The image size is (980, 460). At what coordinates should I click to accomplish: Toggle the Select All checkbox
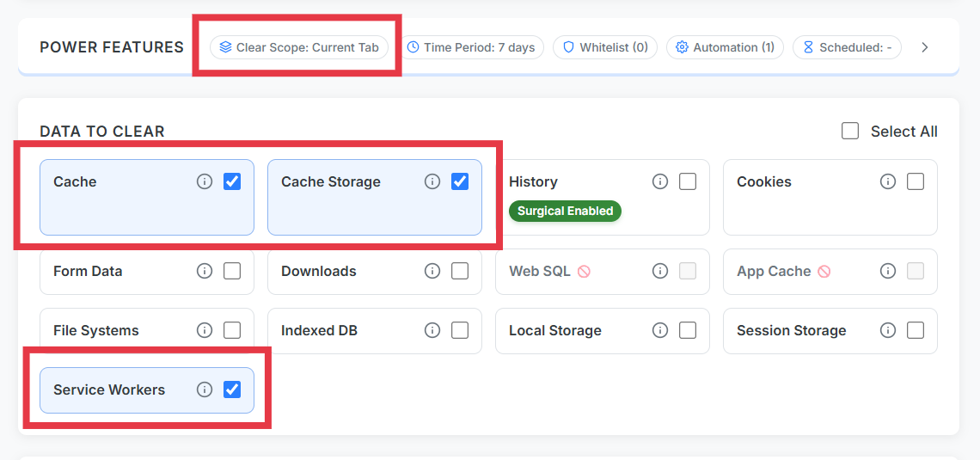[x=850, y=132]
